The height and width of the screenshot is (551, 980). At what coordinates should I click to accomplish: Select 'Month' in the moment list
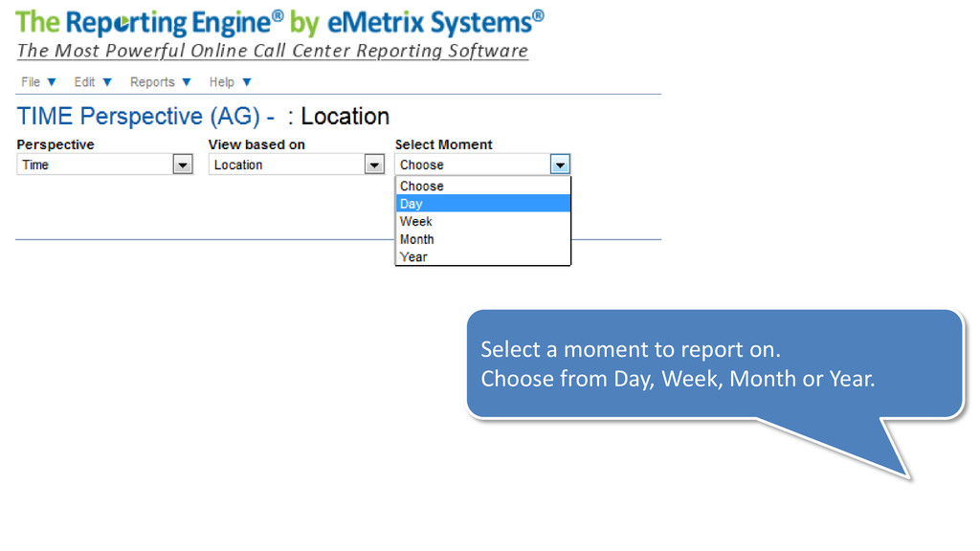click(483, 239)
